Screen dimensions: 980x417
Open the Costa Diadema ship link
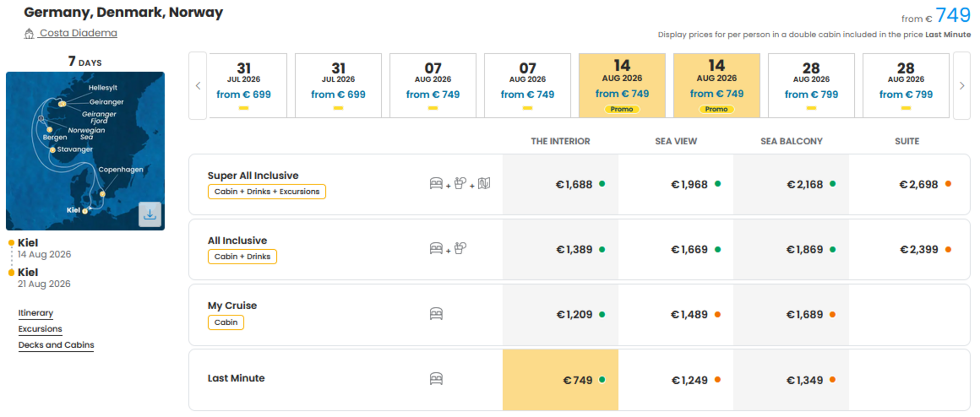tap(78, 33)
